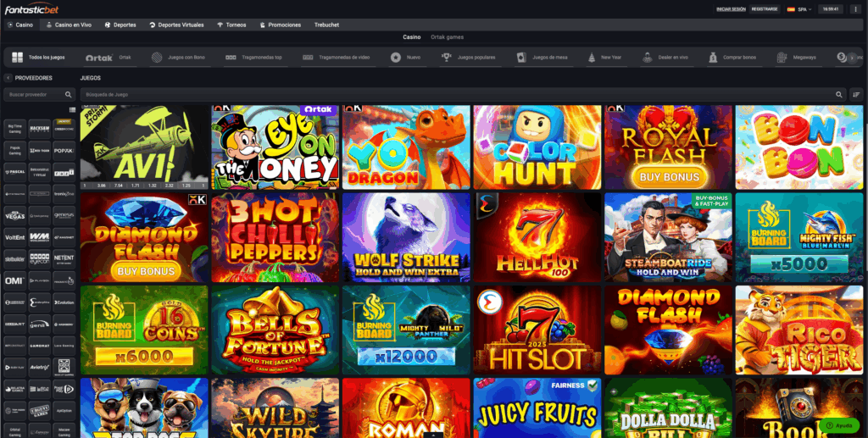The image size is (868, 438).
Task: Click the Registrarse button
Action: 765,9
